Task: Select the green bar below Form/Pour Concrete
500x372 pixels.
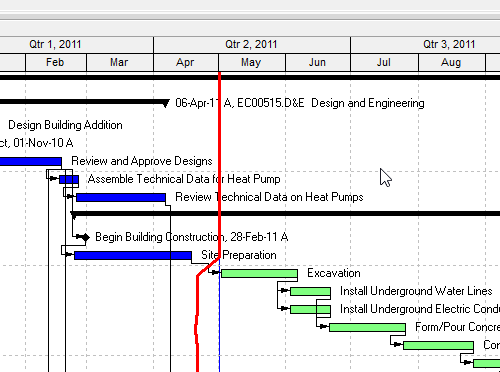Action: (438, 346)
